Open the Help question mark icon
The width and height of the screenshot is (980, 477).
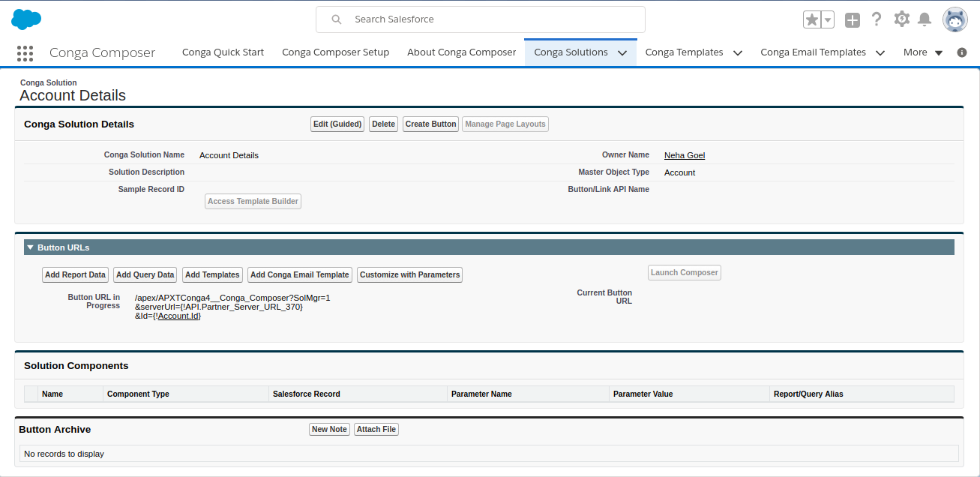(877, 19)
